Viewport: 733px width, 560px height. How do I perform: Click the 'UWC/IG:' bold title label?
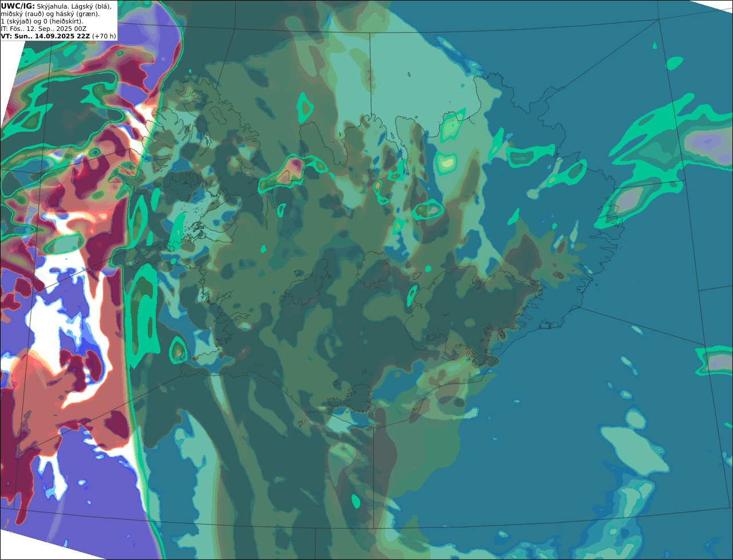pos(18,6)
